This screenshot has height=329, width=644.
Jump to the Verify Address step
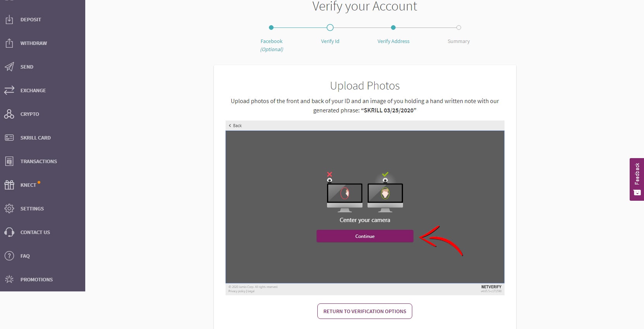click(x=393, y=41)
